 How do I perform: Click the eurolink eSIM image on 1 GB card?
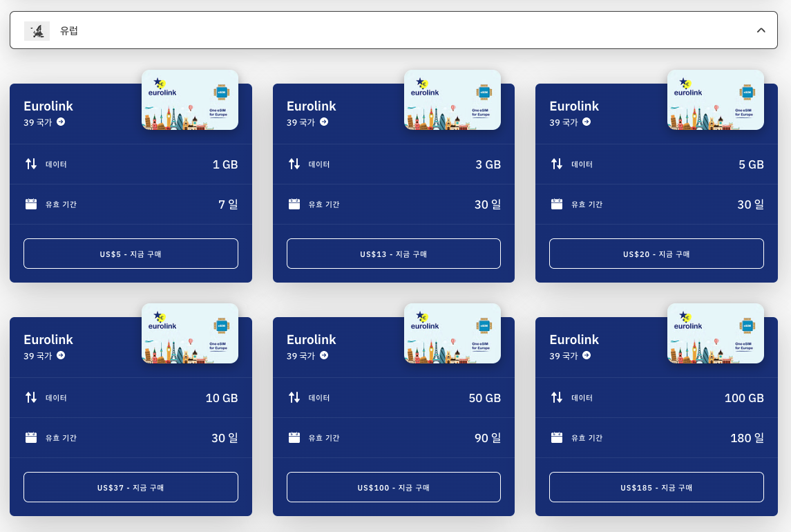[190, 100]
